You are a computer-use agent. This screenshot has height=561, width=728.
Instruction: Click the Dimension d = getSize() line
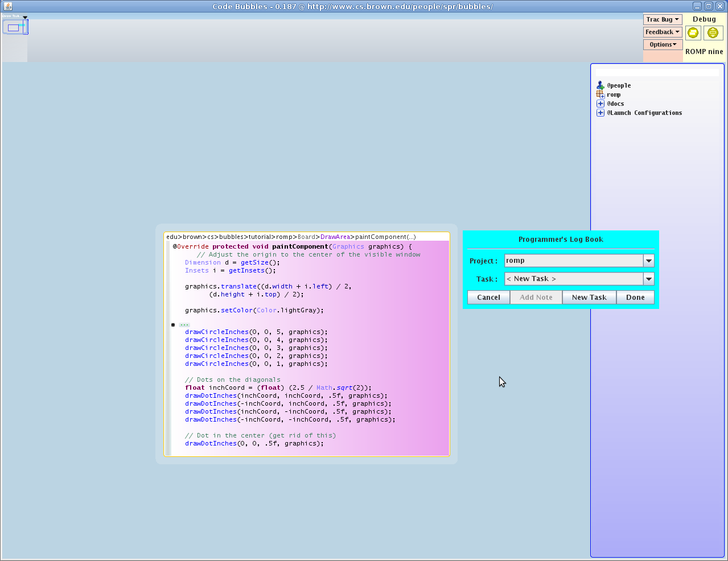232,262
